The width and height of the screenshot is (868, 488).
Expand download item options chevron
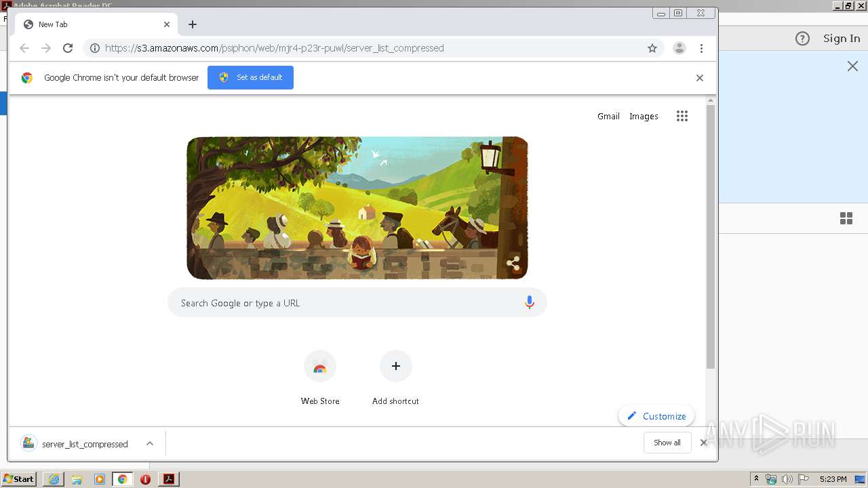[150, 444]
